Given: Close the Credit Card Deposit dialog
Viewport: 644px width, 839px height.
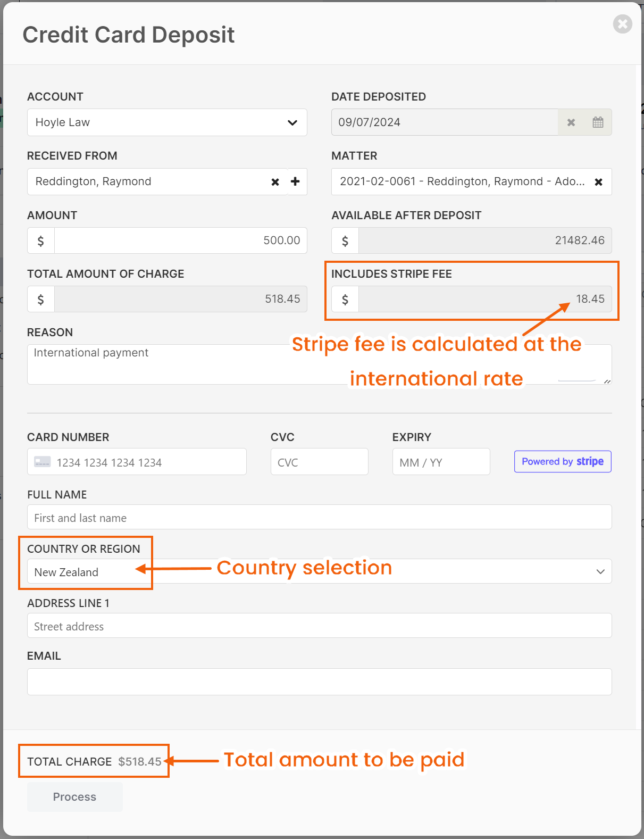Looking at the screenshot, I should [x=622, y=24].
